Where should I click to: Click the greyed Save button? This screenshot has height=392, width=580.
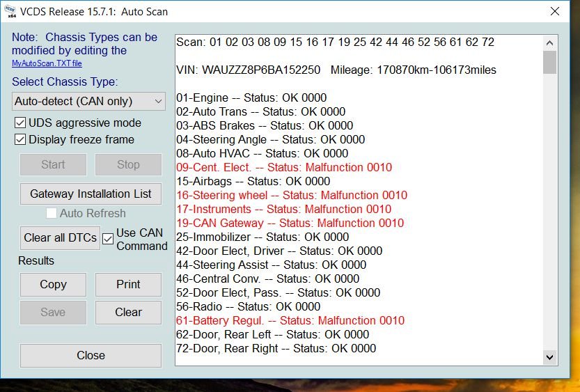(53, 312)
